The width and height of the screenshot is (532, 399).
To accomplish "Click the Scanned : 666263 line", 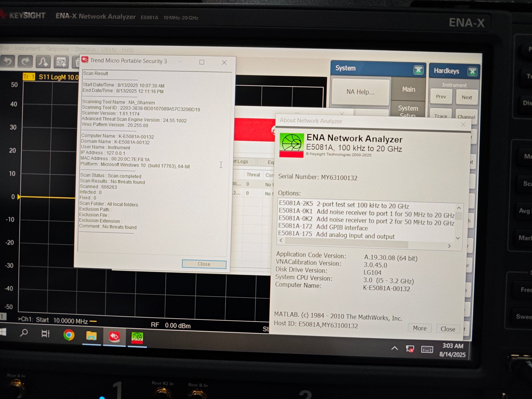I will point(98,187).
